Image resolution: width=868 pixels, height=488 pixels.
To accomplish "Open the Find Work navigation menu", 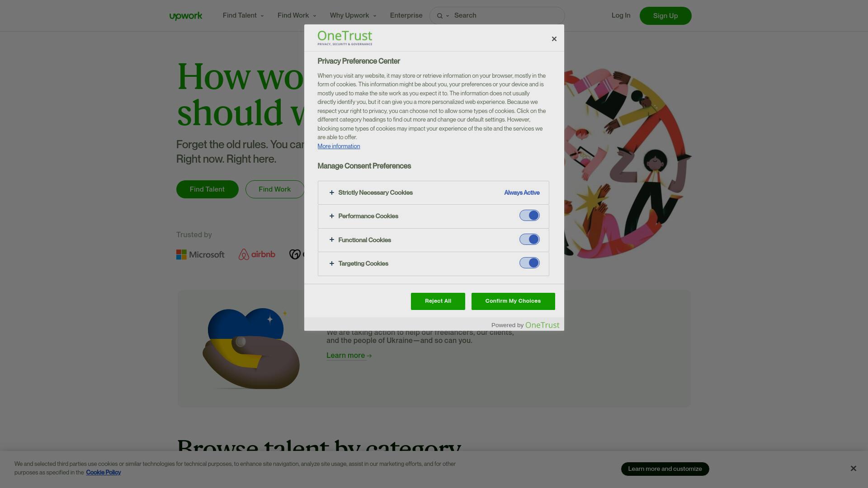I will tap(297, 15).
